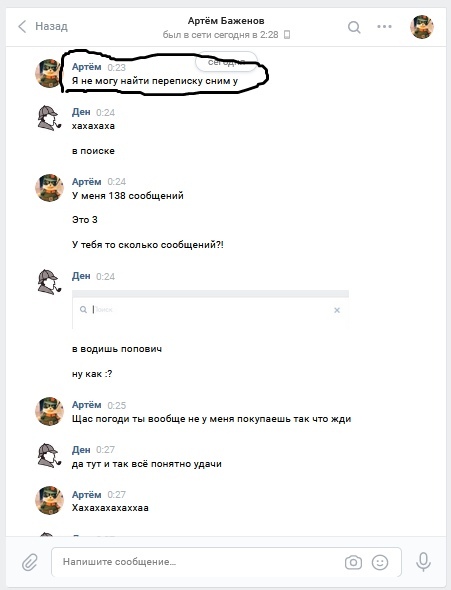Screen dimensions: 451x590
Task: Click the paperclip attach icon
Action: pyautogui.click(x=29, y=562)
